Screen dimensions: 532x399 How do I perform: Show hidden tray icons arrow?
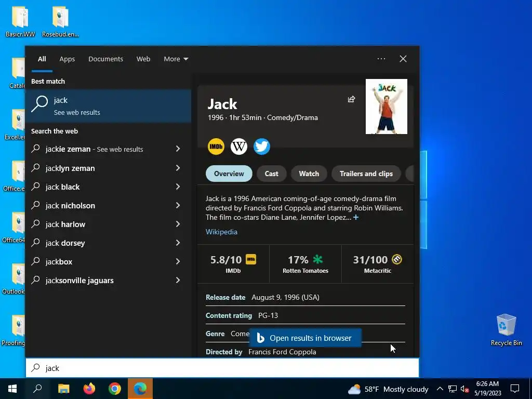click(x=440, y=389)
